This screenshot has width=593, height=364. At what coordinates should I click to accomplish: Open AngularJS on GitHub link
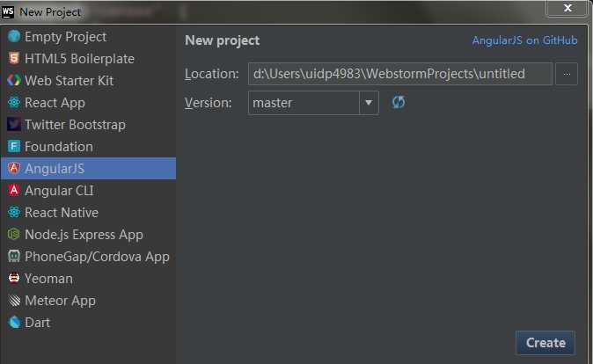tap(524, 40)
